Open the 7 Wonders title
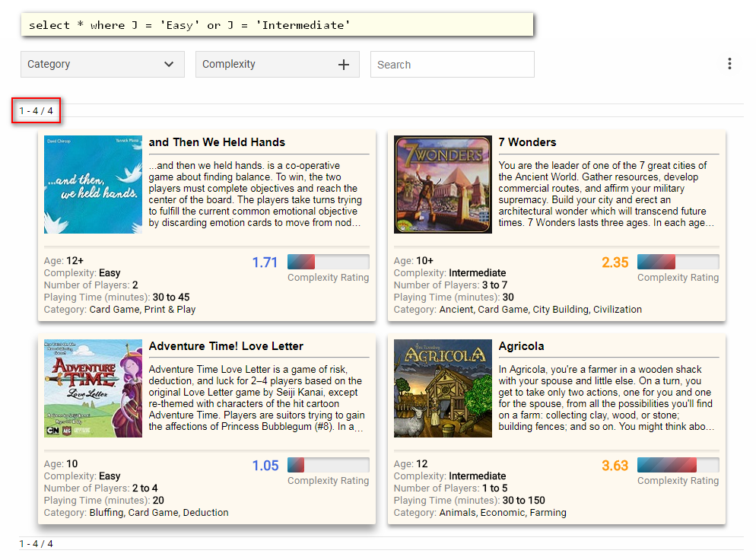Viewport: 756px width, 560px height. pyautogui.click(x=527, y=142)
